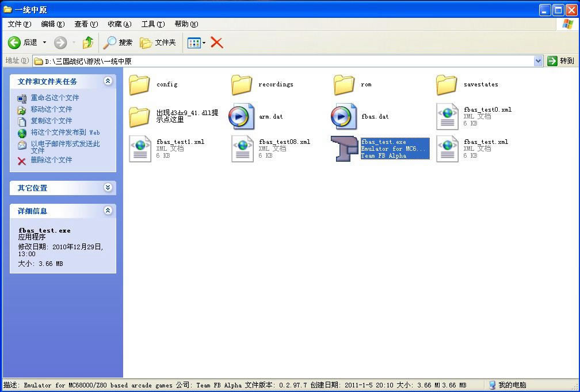
Task: Click the 转到 Go button
Action: tap(561, 61)
